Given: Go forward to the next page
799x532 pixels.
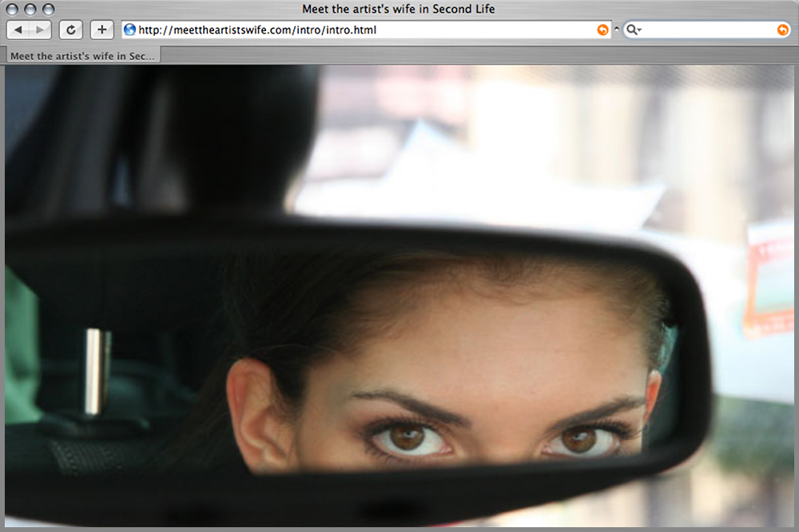Looking at the screenshot, I should coord(40,30).
